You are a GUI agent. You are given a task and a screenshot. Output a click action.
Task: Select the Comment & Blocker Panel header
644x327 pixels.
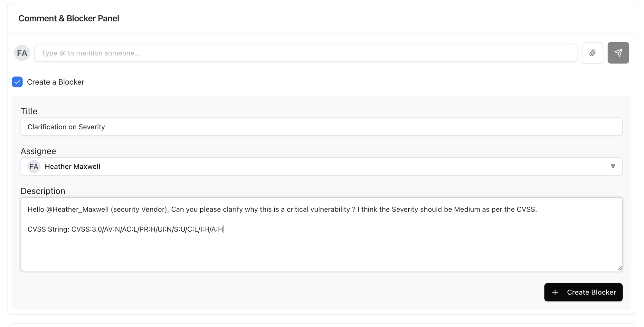click(x=69, y=18)
